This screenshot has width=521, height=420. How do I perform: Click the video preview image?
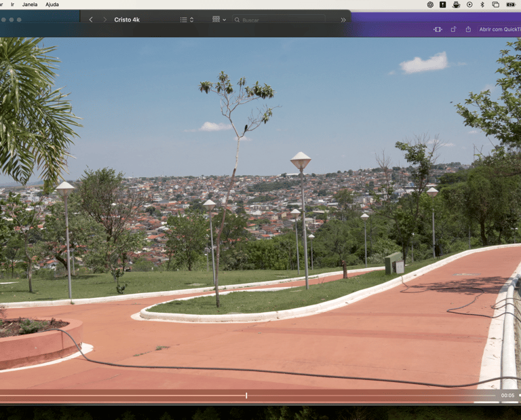click(260, 212)
